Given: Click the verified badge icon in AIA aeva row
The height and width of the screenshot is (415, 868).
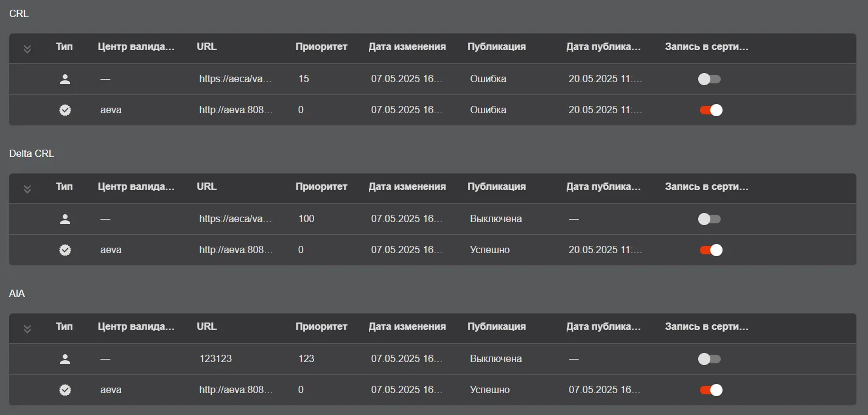Looking at the screenshot, I should point(65,390).
